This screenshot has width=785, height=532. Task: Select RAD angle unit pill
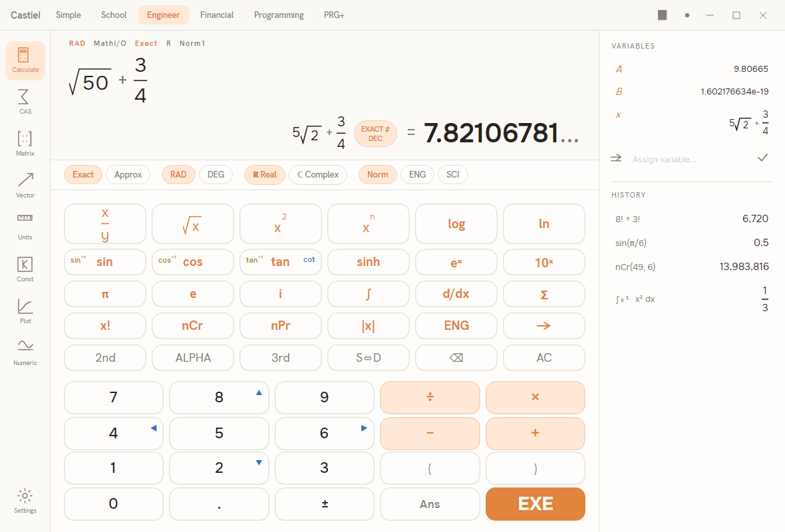(x=178, y=175)
